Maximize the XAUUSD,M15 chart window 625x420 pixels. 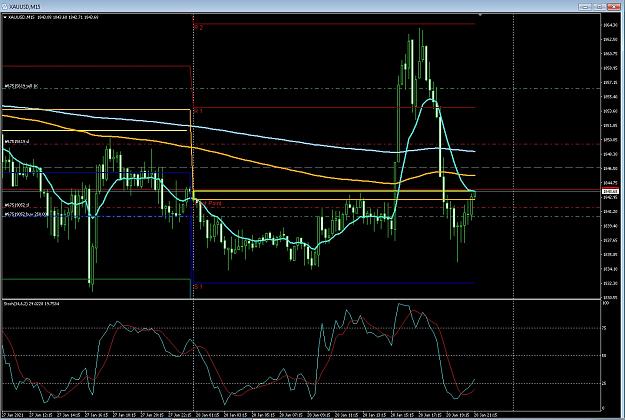pyautogui.click(x=599, y=6)
